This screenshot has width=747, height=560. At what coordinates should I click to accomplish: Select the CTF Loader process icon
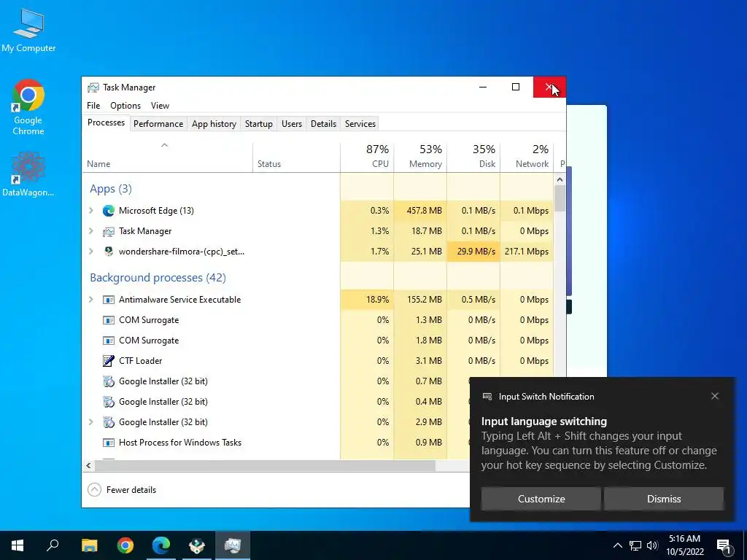[x=109, y=361]
